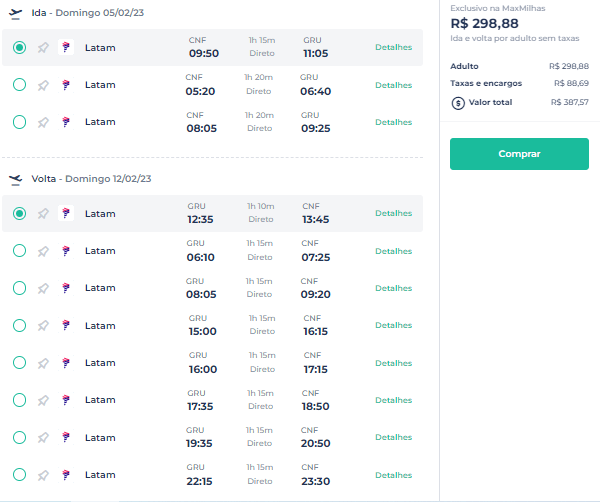Show Detalhes for the 17:35 return flight
600x502 pixels.
[x=393, y=400]
